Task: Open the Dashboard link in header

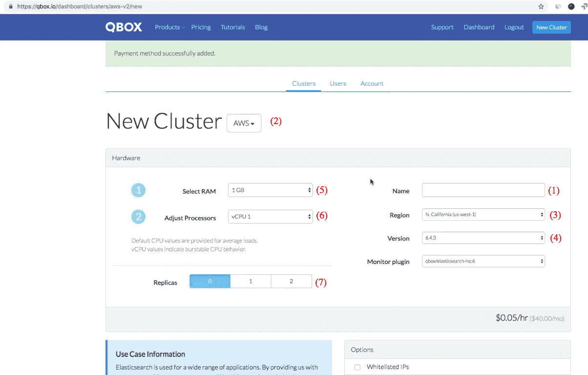Action: tap(479, 27)
